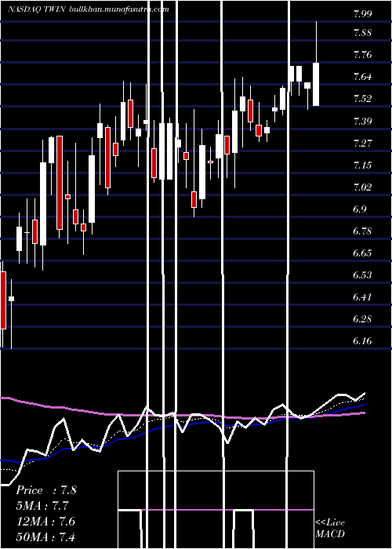Viewport: 392px width, 549px height.
Task: Click the 6.53 price axis label
Action: [362, 274]
